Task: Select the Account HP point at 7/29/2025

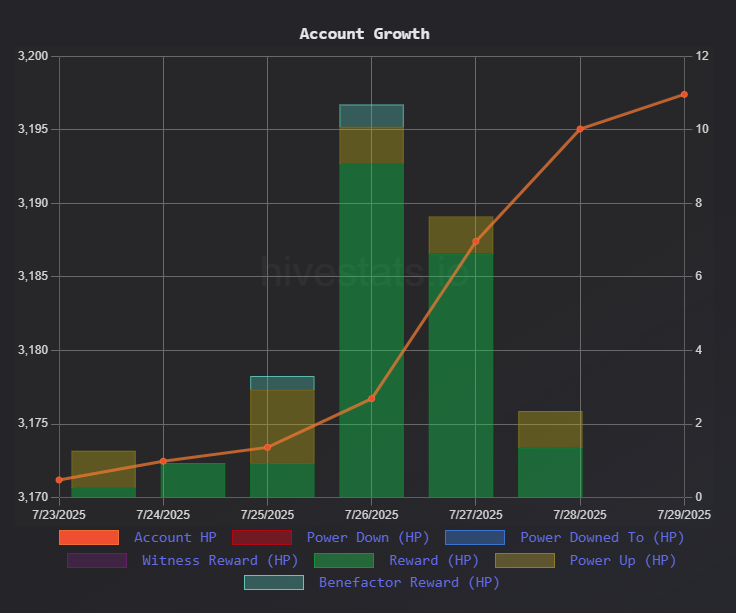Action: [684, 94]
